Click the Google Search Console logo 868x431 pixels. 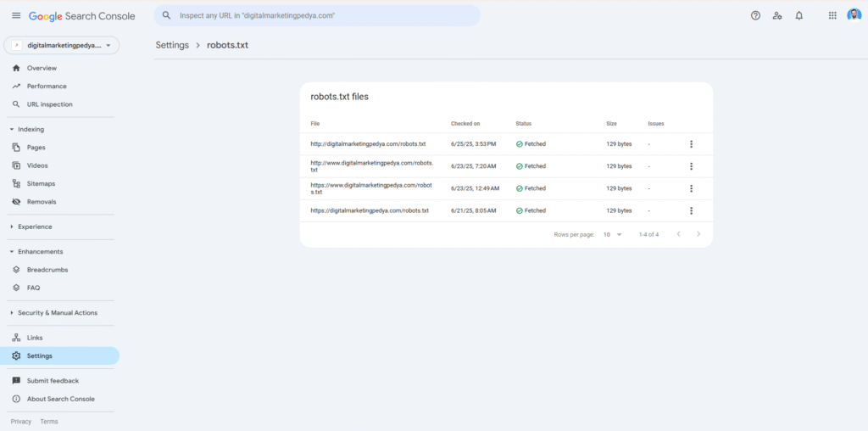(82, 16)
